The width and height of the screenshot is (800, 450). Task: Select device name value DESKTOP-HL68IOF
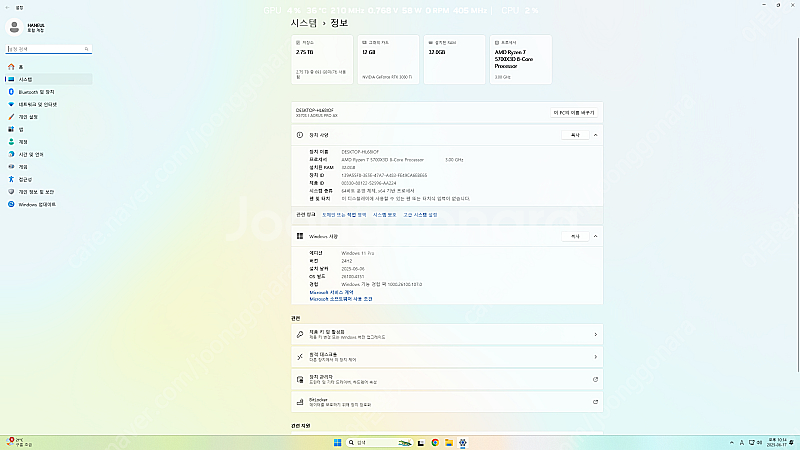(x=360, y=152)
